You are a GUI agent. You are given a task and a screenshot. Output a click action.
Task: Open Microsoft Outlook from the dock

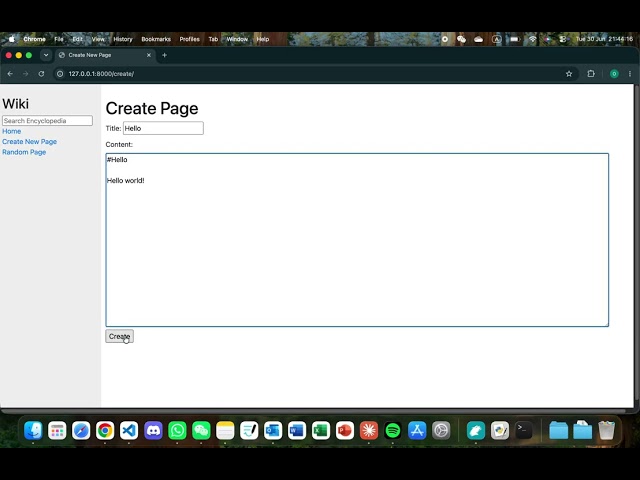pyautogui.click(x=273, y=430)
